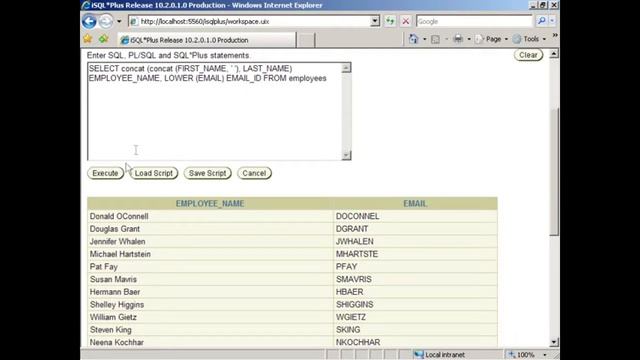This screenshot has height=360, width=640.
Task: Click the HBAER email cell
Action: point(416,292)
